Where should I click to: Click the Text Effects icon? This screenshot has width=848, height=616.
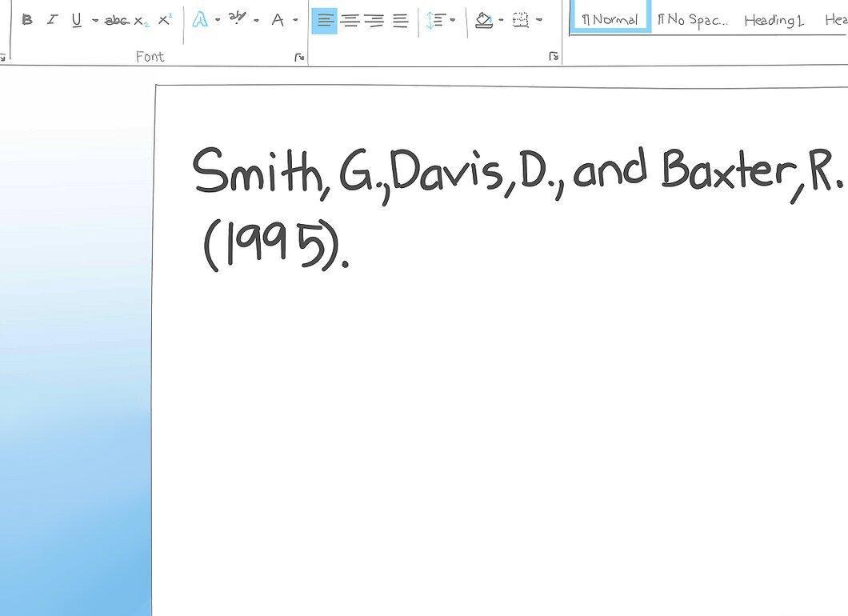200,20
